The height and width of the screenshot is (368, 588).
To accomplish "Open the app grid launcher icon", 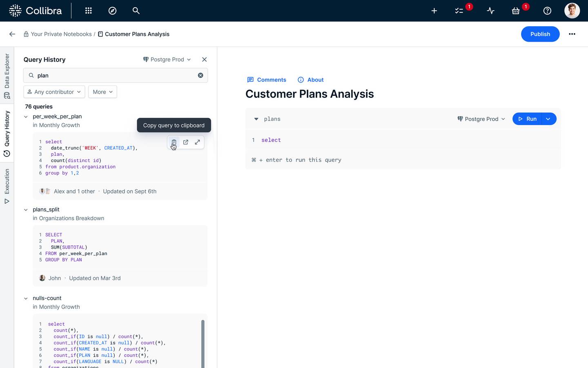I will coord(88,11).
